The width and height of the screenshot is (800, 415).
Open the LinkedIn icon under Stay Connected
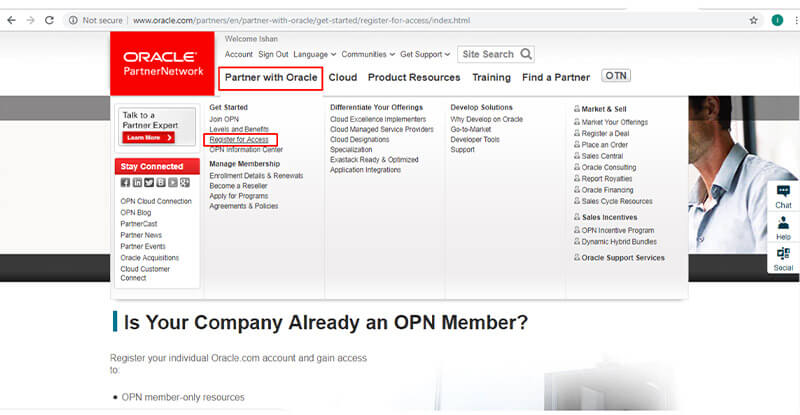137,183
